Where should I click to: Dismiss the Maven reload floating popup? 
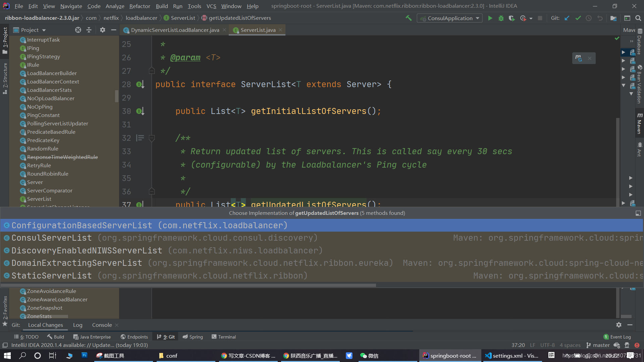[x=589, y=58]
